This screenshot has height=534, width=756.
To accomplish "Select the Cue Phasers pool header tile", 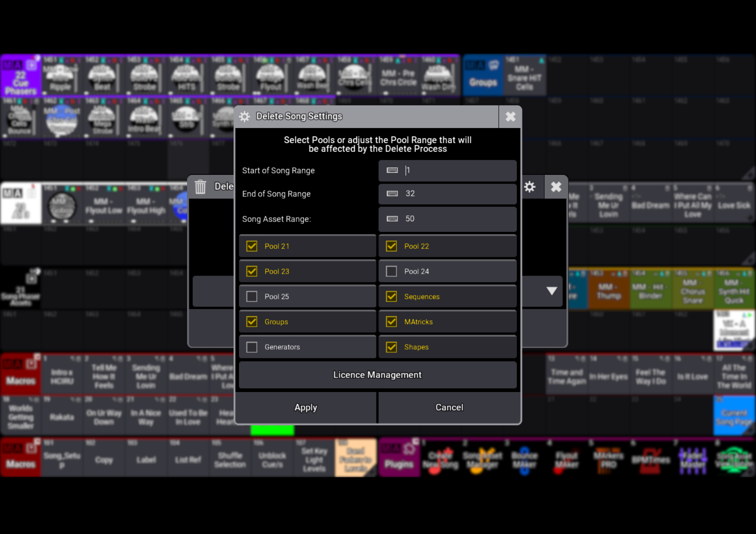I will coord(21,75).
